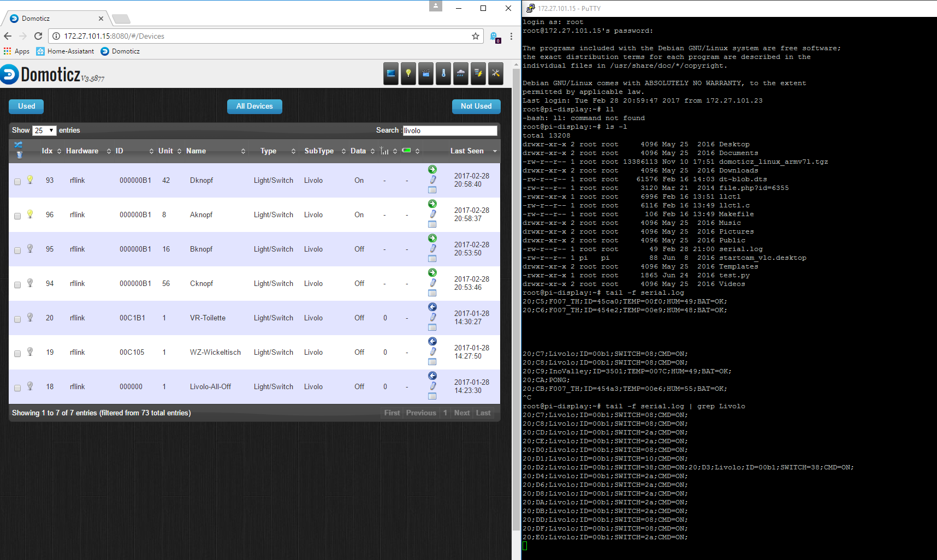This screenshot has height=560, width=937.
Task: Show All Devices
Action: click(x=254, y=106)
